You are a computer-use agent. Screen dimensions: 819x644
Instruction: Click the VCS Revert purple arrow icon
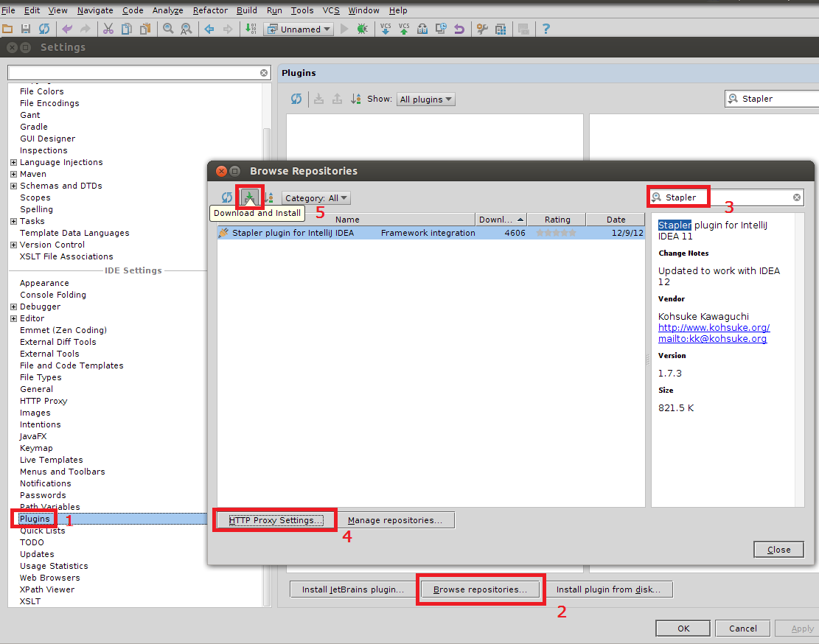click(x=459, y=29)
